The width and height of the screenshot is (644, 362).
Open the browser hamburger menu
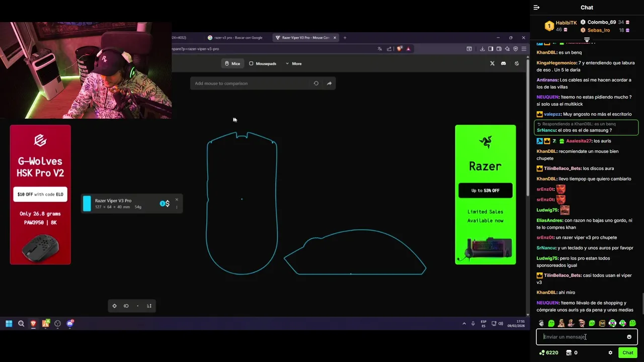(x=524, y=49)
